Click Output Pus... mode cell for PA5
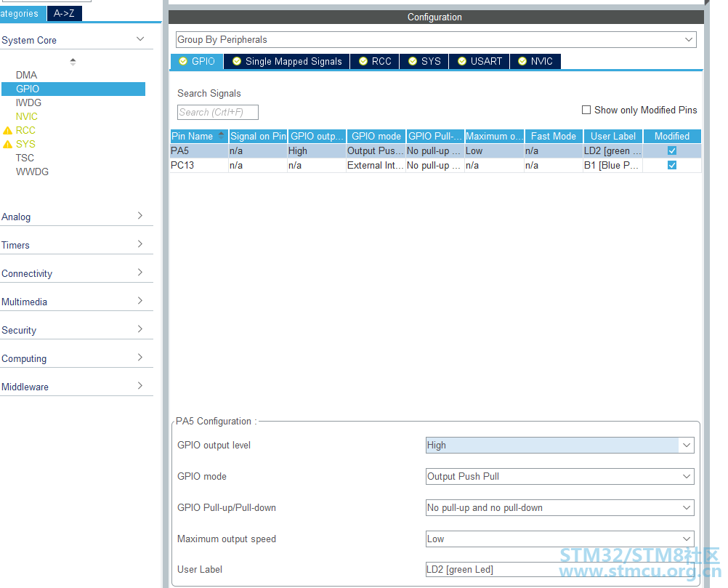The width and height of the screenshot is (728, 588). pyautogui.click(x=376, y=151)
